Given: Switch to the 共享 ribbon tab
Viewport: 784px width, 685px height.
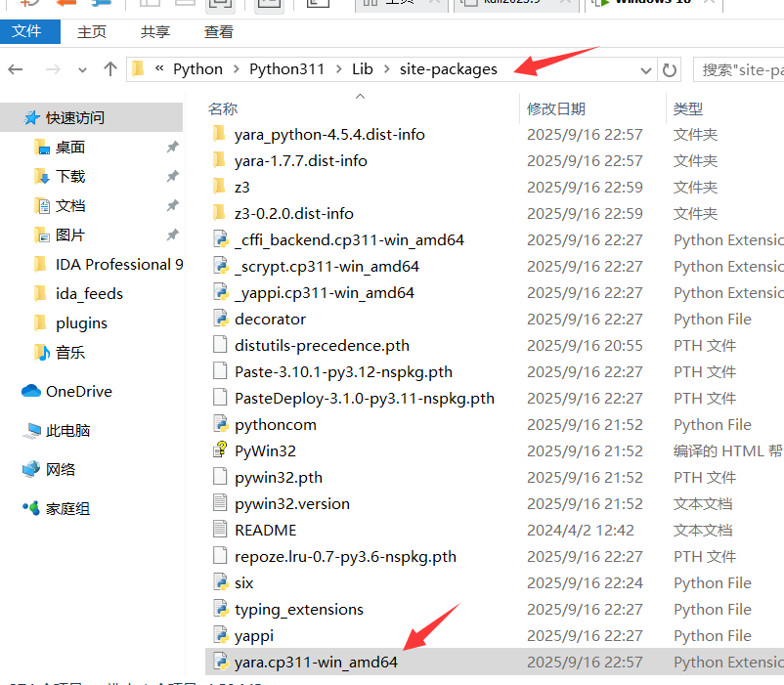Looking at the screenshot, I should [x=154, y=31].
